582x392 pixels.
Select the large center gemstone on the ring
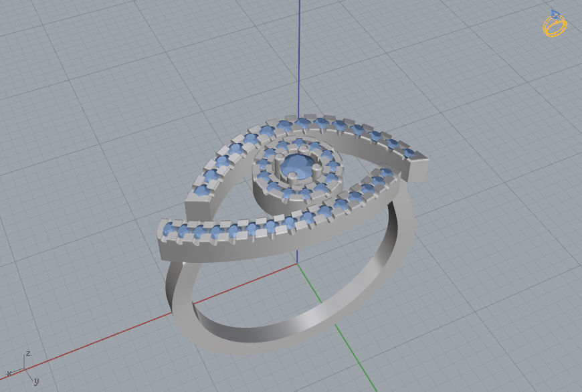(296, 166)
